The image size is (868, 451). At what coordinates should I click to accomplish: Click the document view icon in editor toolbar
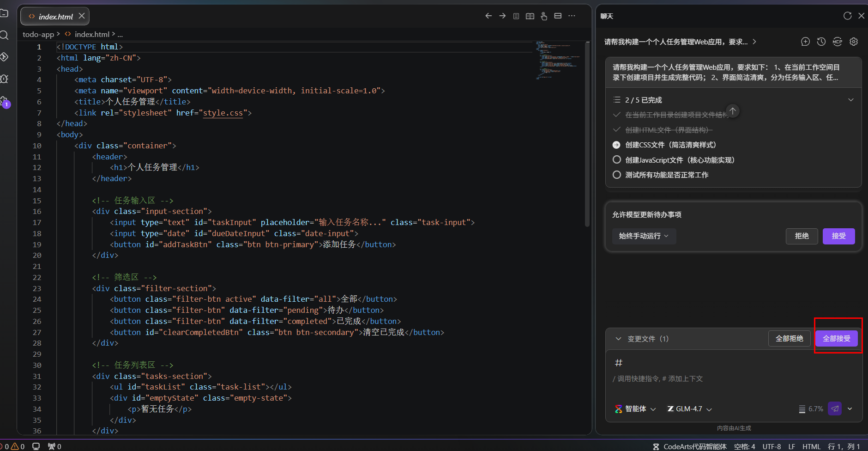(x=516, y=16)
